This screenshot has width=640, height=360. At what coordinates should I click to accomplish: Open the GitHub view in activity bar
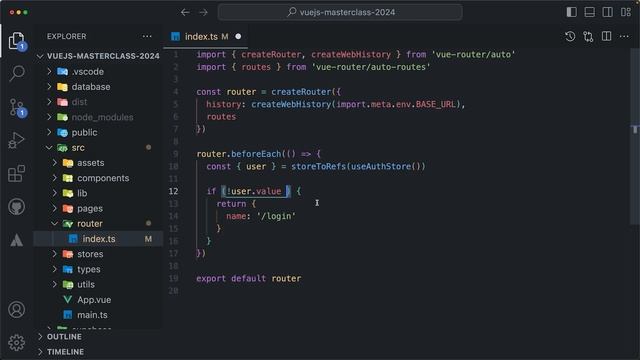pos(17,207)
